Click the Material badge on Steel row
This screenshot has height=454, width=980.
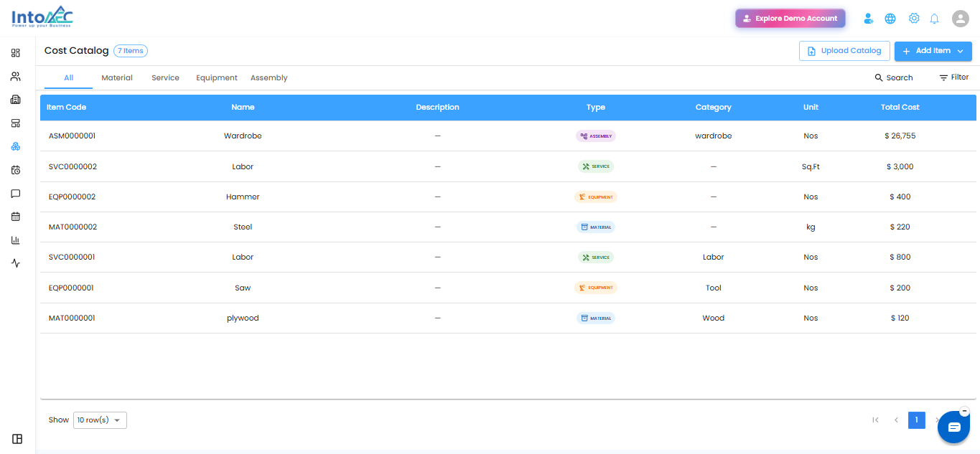596,227
